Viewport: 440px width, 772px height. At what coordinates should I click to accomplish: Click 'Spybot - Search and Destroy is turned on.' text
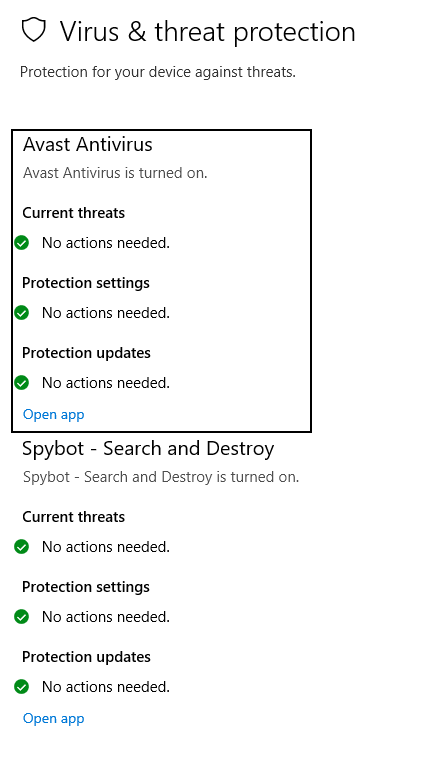coord(161,477)
